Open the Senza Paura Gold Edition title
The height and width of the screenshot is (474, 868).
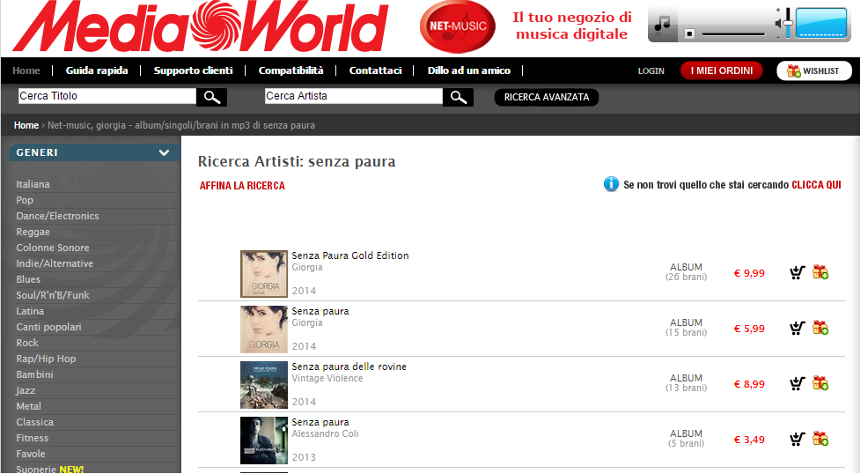click(349, 256)
